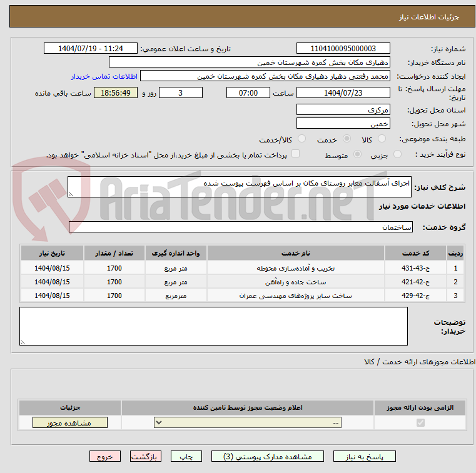Click service name ساخت جاده و راه‌آهن
The height and width of the screenshot is (473, 476).
click(x=296, y=282)
